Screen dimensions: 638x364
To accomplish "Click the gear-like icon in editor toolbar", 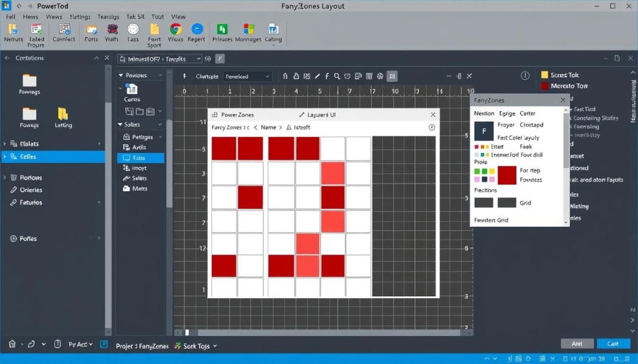I will click(380, 76).
